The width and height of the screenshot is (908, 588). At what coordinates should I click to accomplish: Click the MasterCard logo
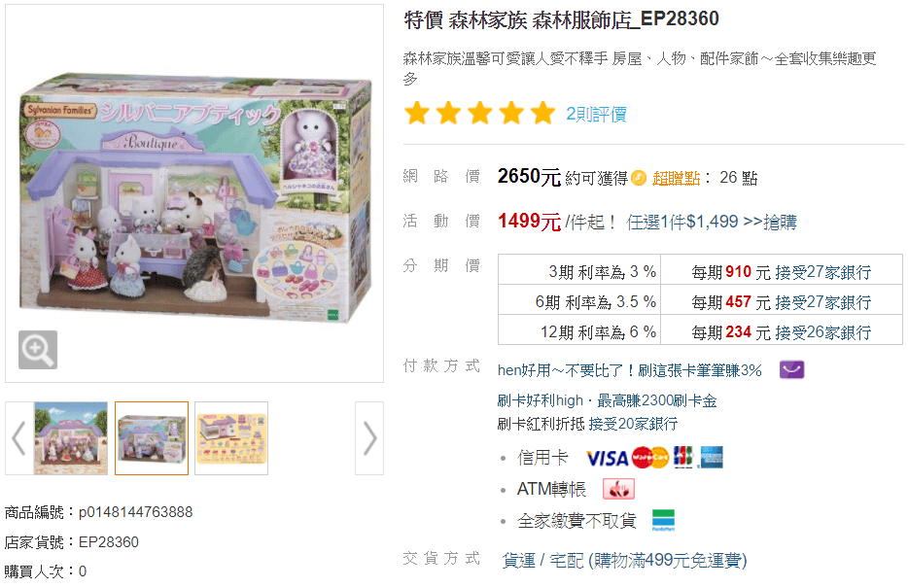650,458
